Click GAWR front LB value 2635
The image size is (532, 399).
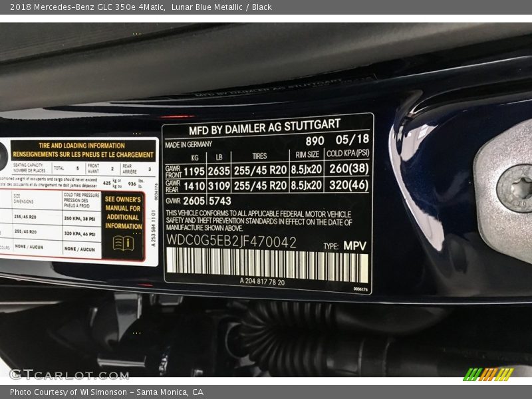[x=219, y=171]
